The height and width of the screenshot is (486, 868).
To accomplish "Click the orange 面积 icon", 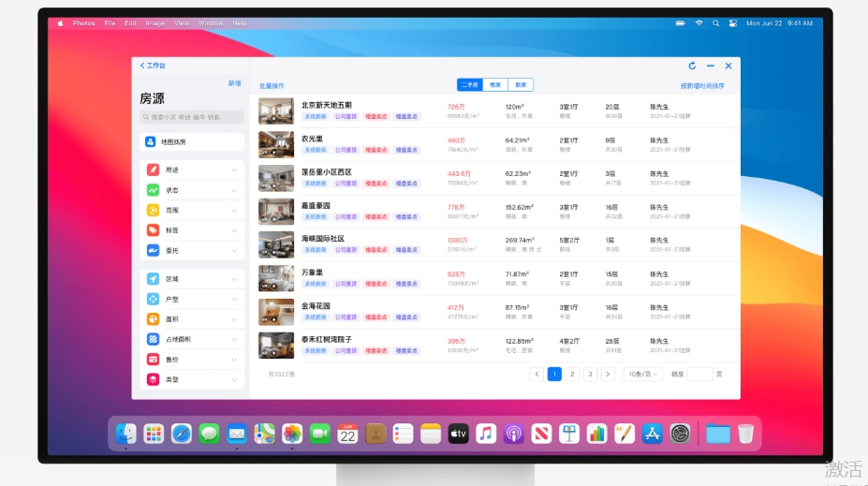I will pyautogui.click(x=153, y=318).
